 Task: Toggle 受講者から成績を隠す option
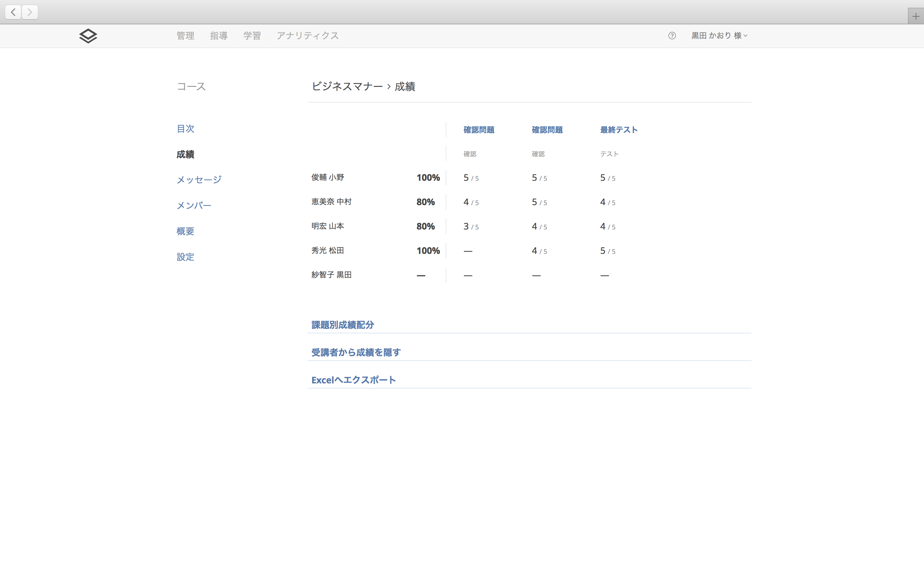[356, 352]
